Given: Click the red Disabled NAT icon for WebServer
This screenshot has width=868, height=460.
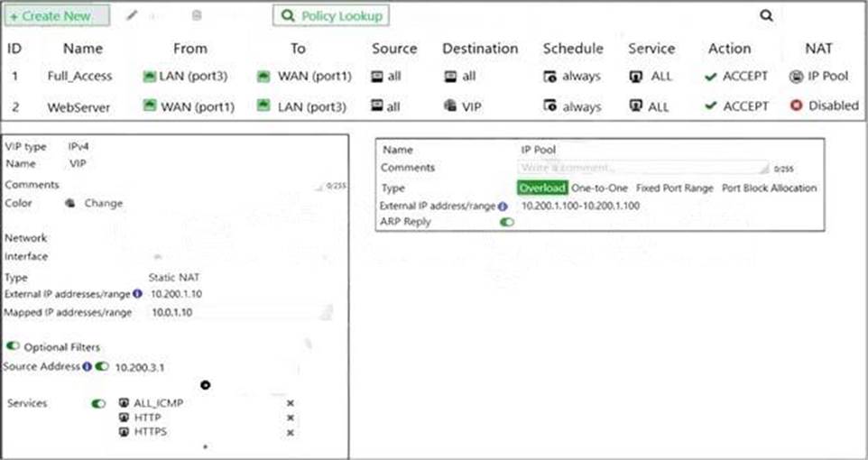Looking at the screenshot, I should click(796, 106).
